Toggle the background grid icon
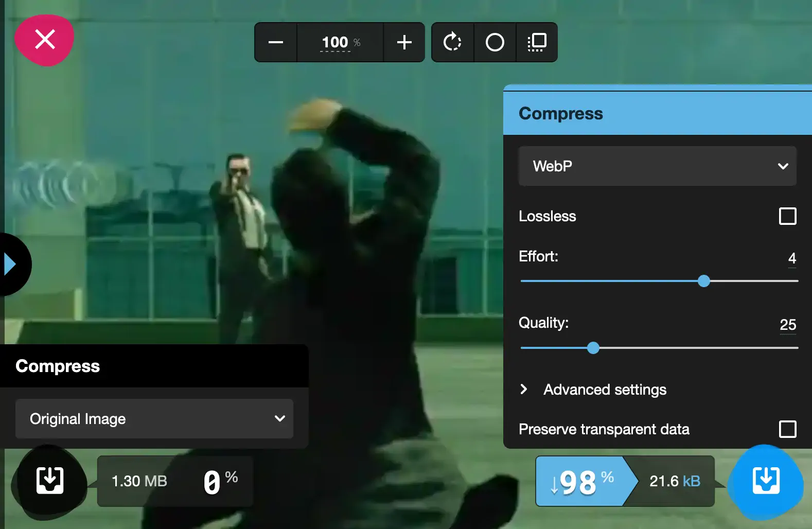This screenshot has width=812, height=529. [x=537, y=42]
